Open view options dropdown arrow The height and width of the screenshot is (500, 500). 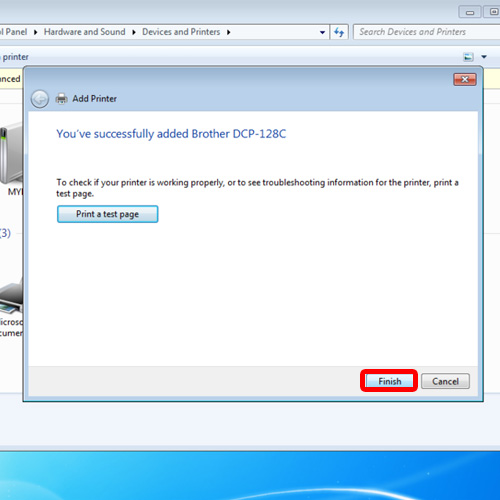pyautogui.click(x=484, y=57)
